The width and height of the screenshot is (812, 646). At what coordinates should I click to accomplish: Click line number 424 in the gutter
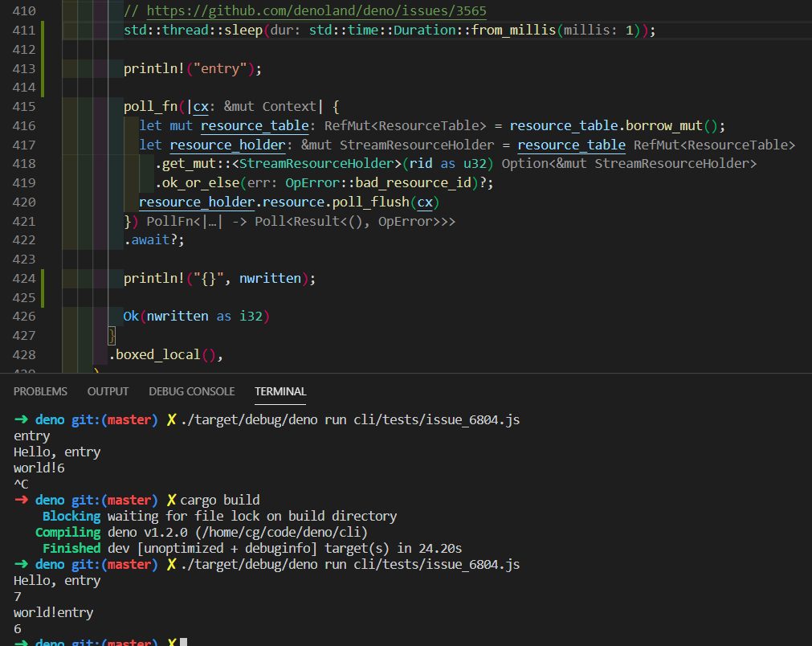tap(24, 279)
